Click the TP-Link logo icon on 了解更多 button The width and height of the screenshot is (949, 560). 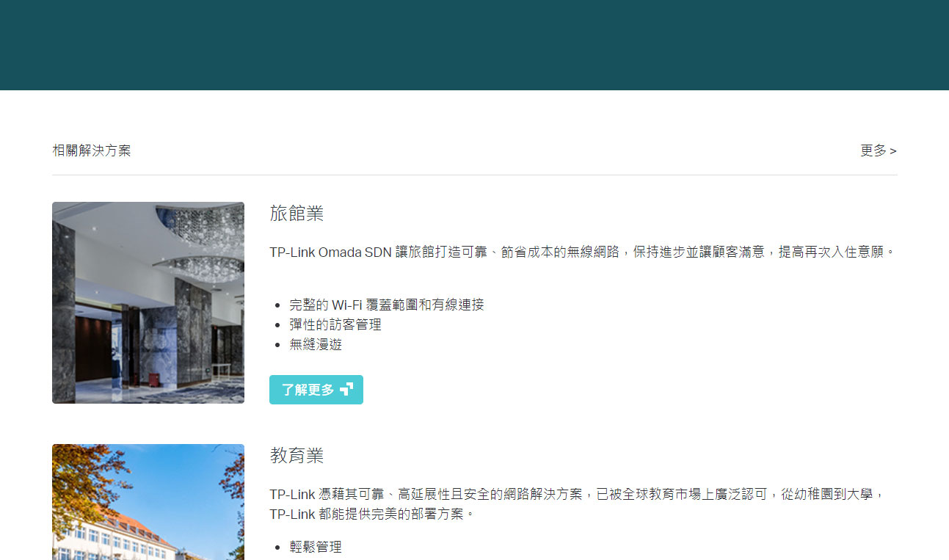point(346,389)
